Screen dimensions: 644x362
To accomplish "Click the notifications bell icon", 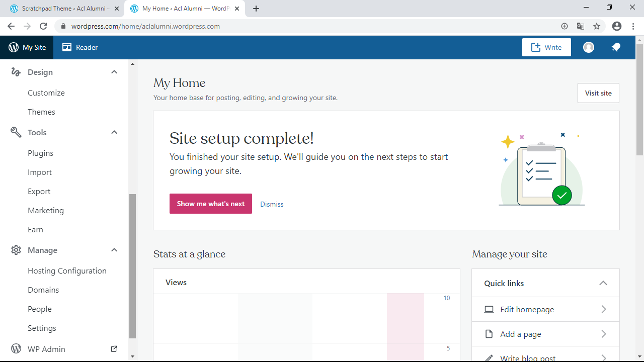I will (x=615, y=47).
